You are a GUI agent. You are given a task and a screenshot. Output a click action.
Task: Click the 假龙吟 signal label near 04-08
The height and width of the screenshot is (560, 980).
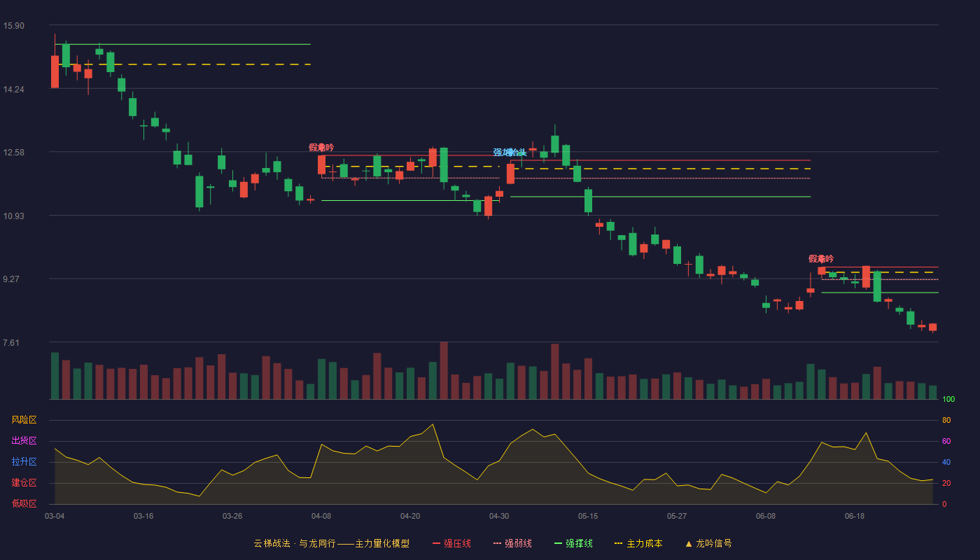click(321, 148)
